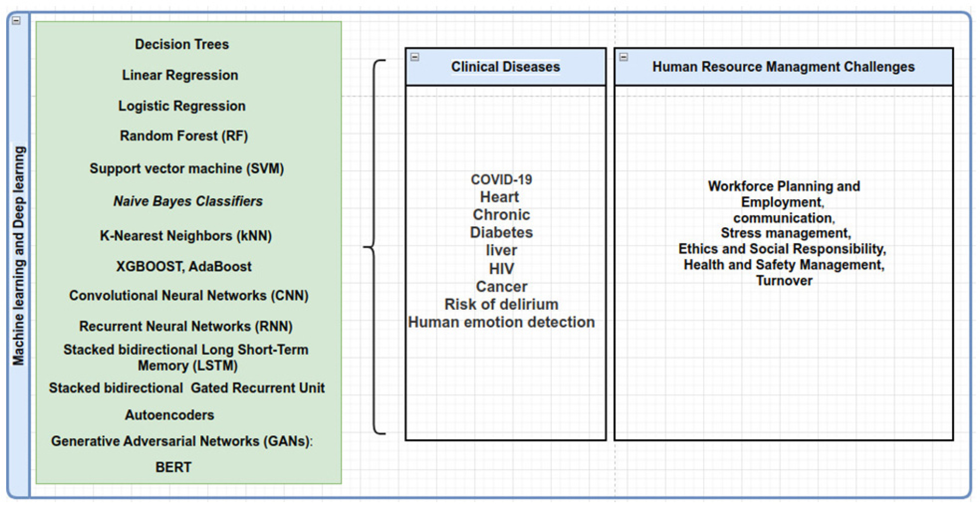Click the Autoencoders label
Viewport: 980px width, 508px height.
coord(169,415)
